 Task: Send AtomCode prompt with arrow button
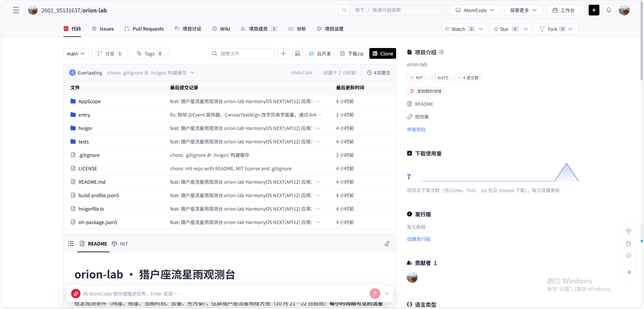[x=375, y=294]
